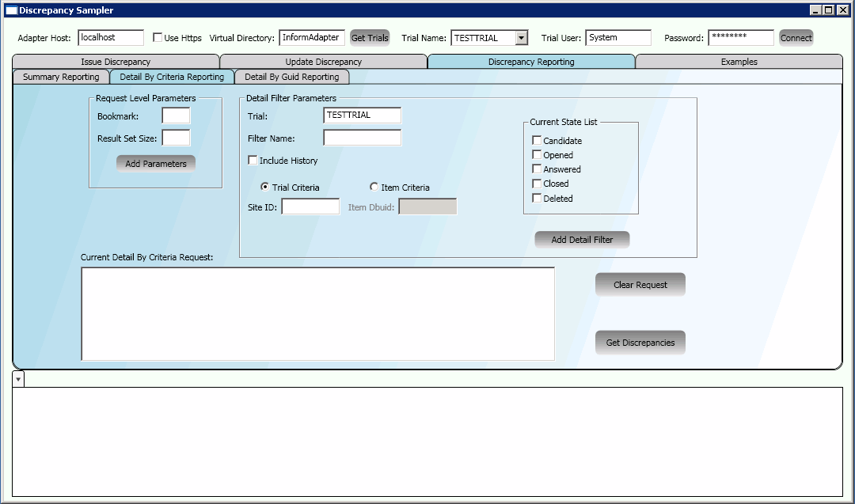855x504 pixels.
Task: Click the Virtual Directory input field
Action: point(312,38)
